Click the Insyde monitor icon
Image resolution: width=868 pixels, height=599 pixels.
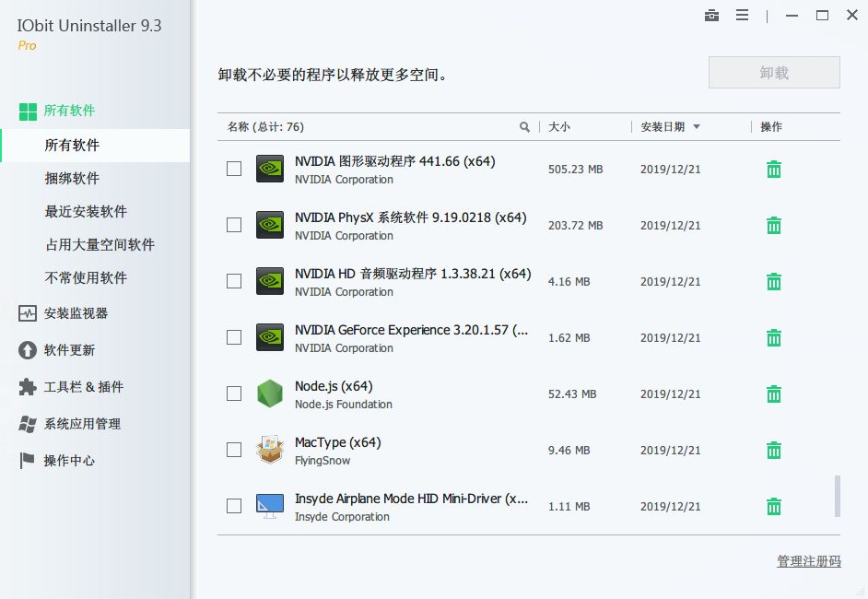point(270,506)
